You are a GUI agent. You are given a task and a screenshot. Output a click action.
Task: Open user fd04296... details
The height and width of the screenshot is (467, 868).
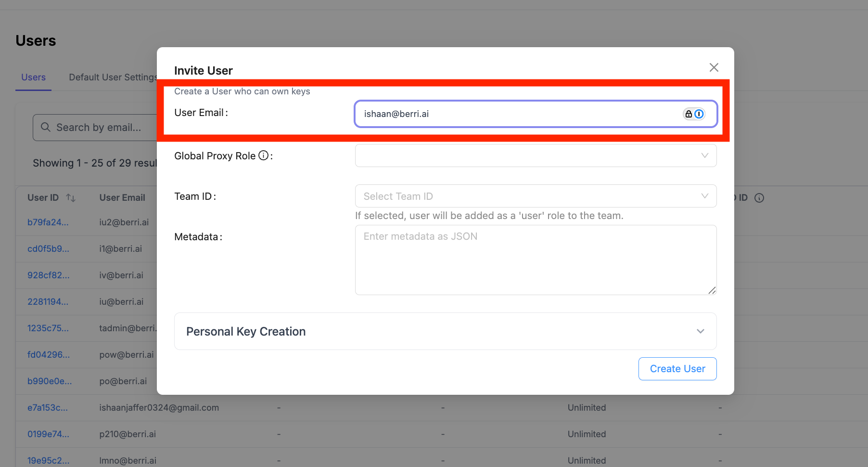click(x=49, y=354)
